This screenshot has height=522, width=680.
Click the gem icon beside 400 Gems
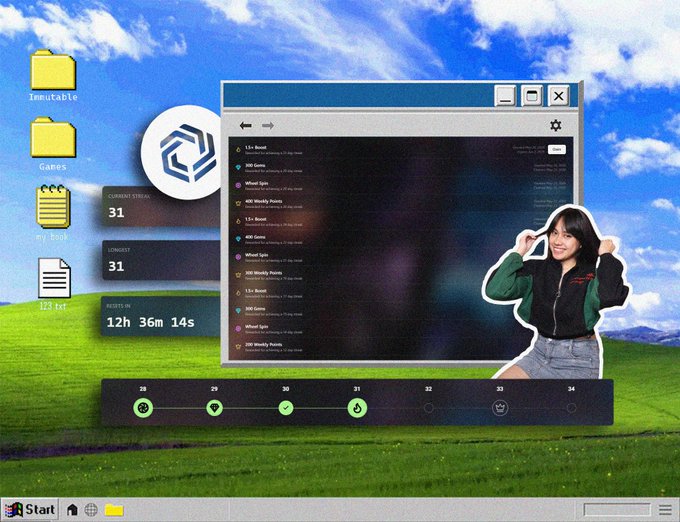[238, 239]
